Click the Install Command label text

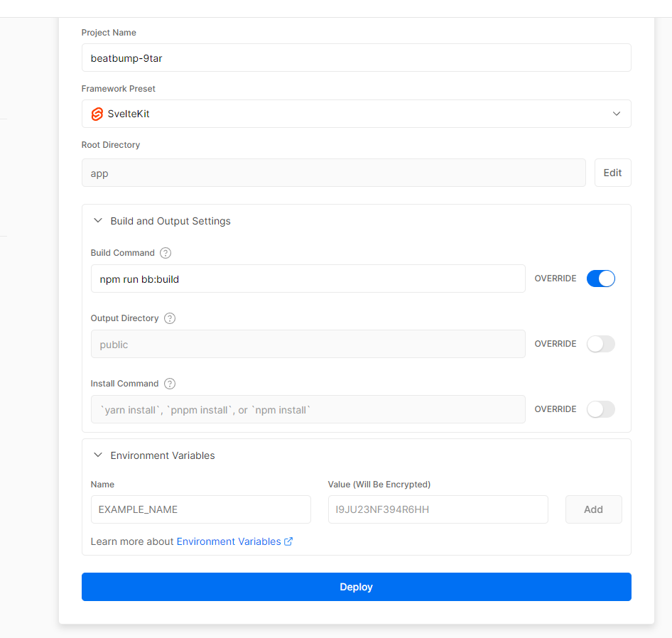click(x=125, y=384)
